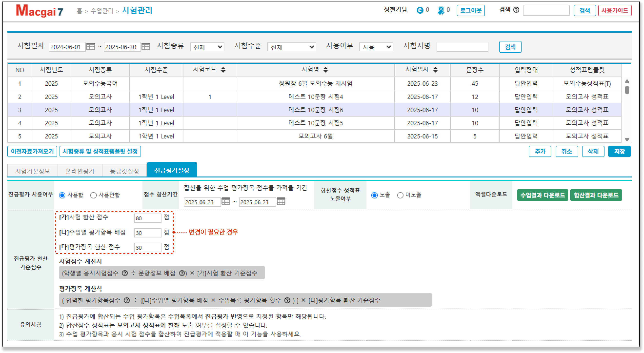Click the help icon after 학생별 응시시험점수
This screenshot has width=644, height=353.
(125, 273)
